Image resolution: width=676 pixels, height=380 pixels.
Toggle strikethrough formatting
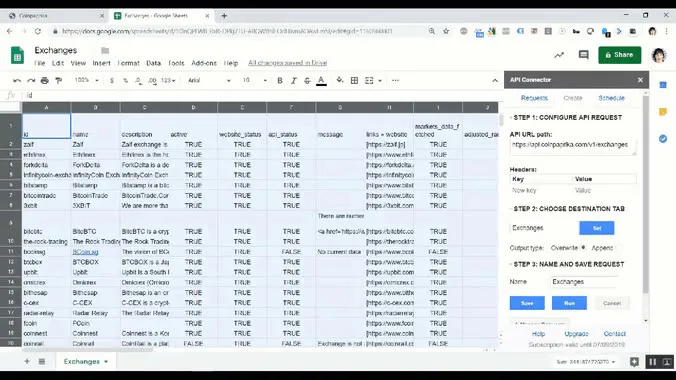(307, 81)
